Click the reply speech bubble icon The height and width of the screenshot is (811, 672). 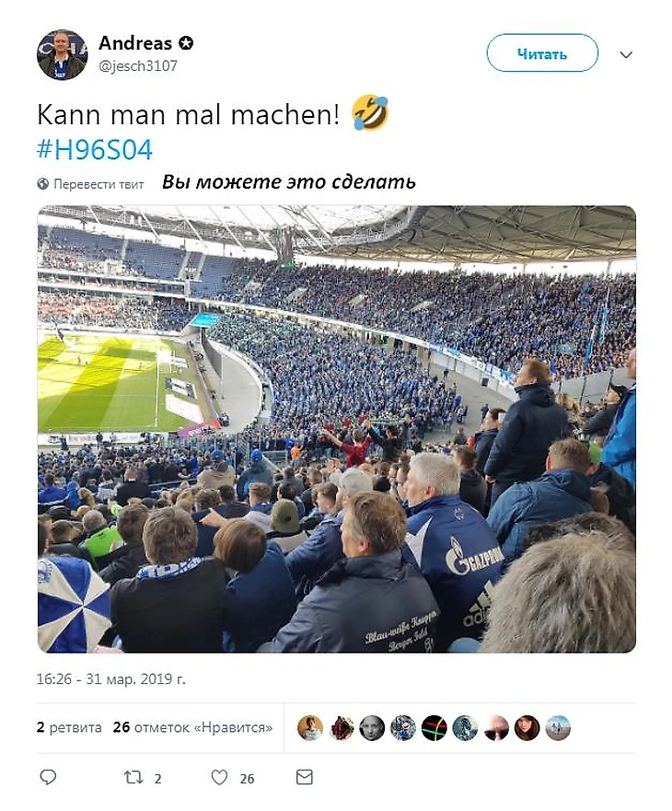pyautogui.click(x=48, y=777)
